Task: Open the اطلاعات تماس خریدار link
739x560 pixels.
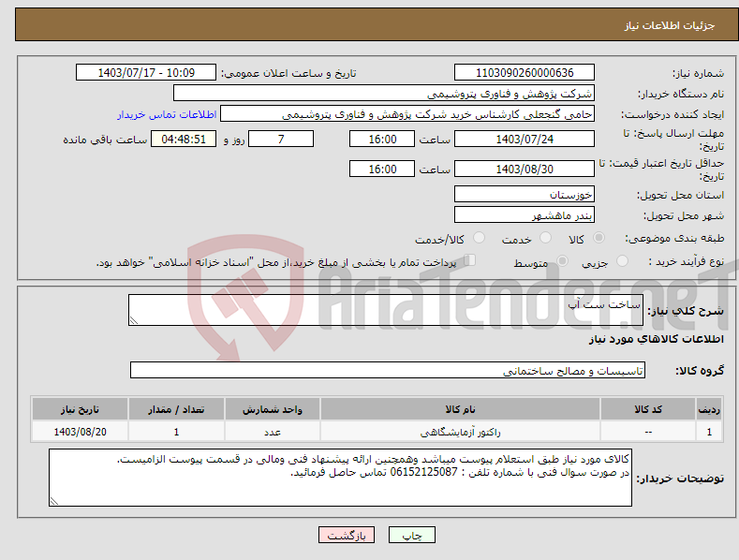Action: coord(167,114)
